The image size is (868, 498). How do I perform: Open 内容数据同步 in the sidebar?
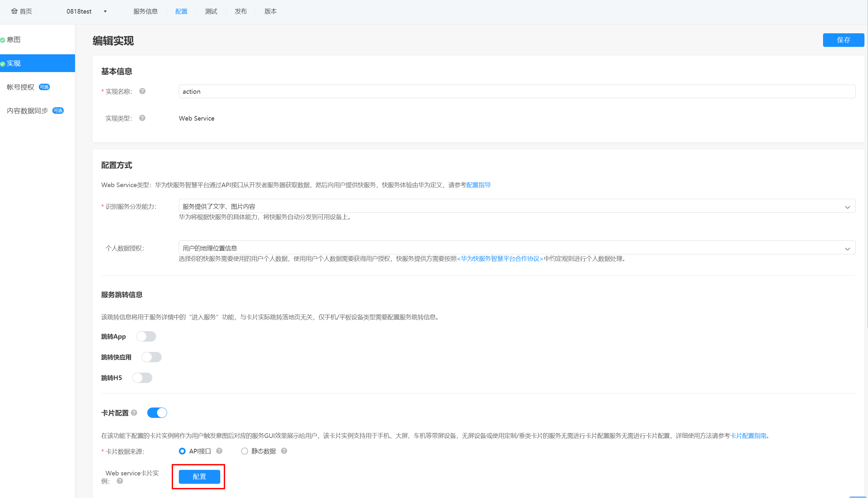pyautogui.click(x=27, y=111)
